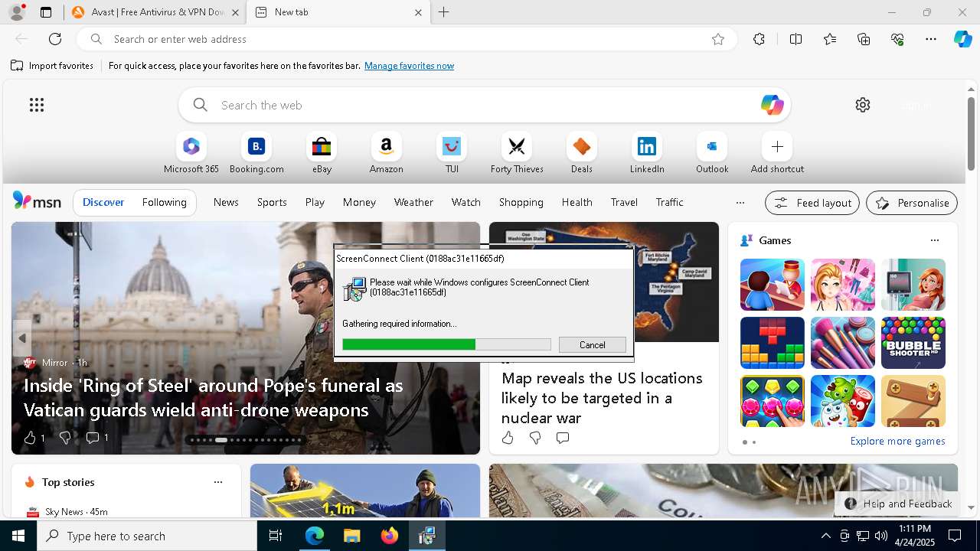Open the Extensions puzzle icon
The width and height of the screenshot is (980, 551).
coord(759,39)
